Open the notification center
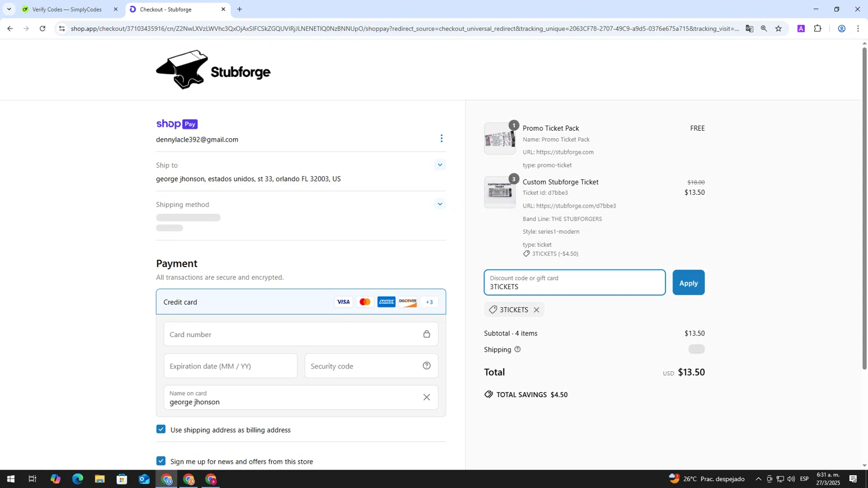868x488 pixels. pyautogui.click(x=854, y=479)
